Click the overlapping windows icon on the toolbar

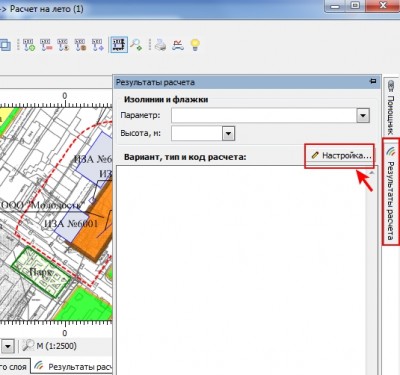(x=5, y=45)
